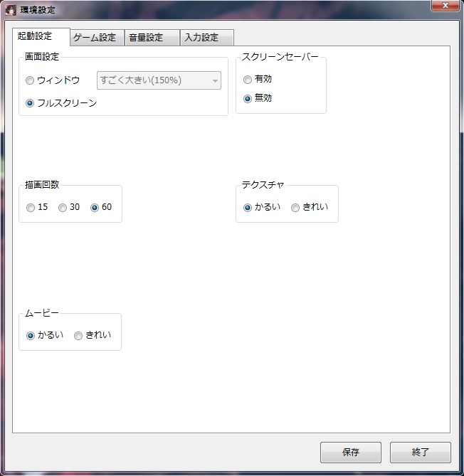This screenshot has height=476, width=464.
Task: Open the ゲーム設定 tab
Action: tap(96, 38)
